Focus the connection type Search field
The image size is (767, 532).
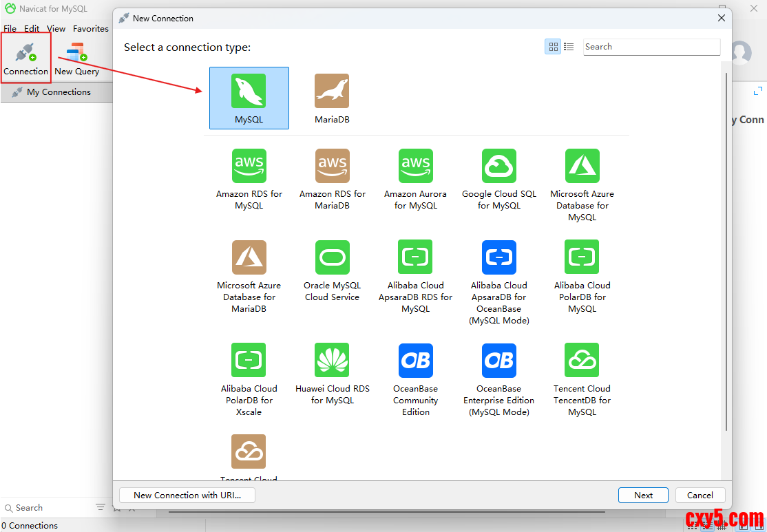click(x=651, y=47)
